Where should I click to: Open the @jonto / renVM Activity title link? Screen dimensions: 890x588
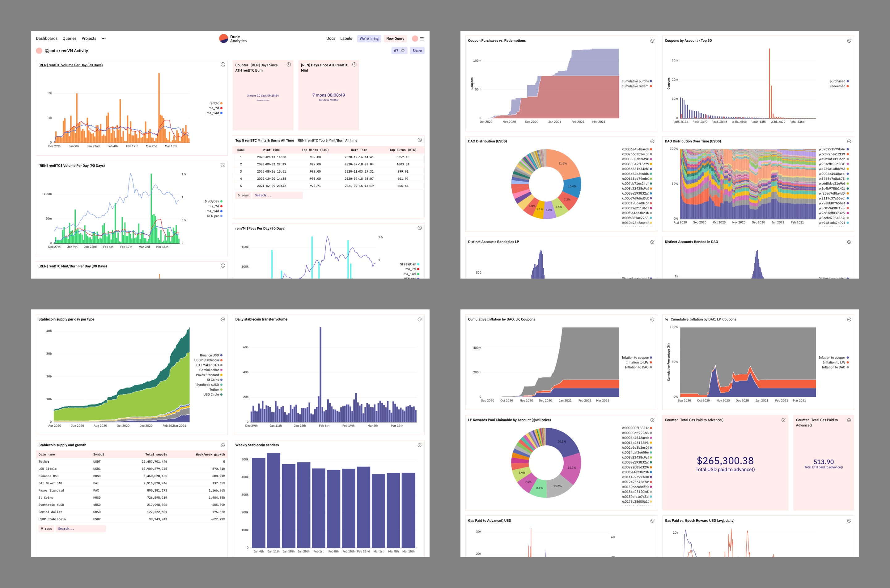pos(66,51)
